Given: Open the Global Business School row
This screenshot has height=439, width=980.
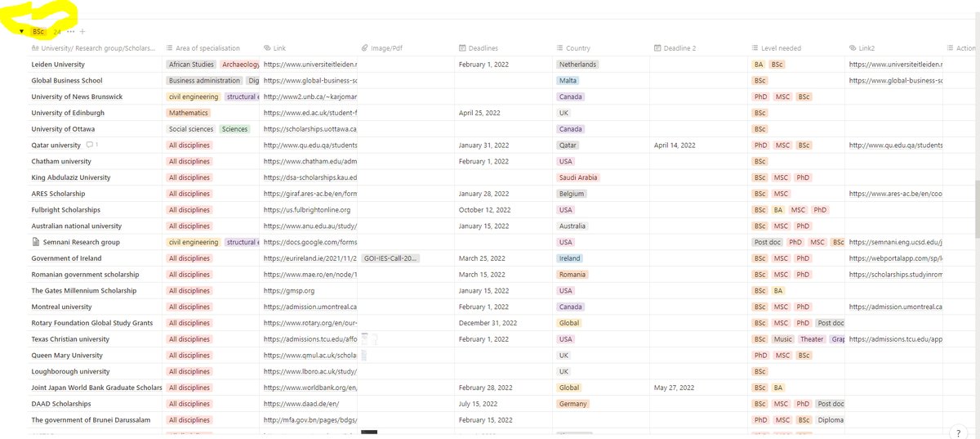Looking at the screenshot, I should 67,80.
